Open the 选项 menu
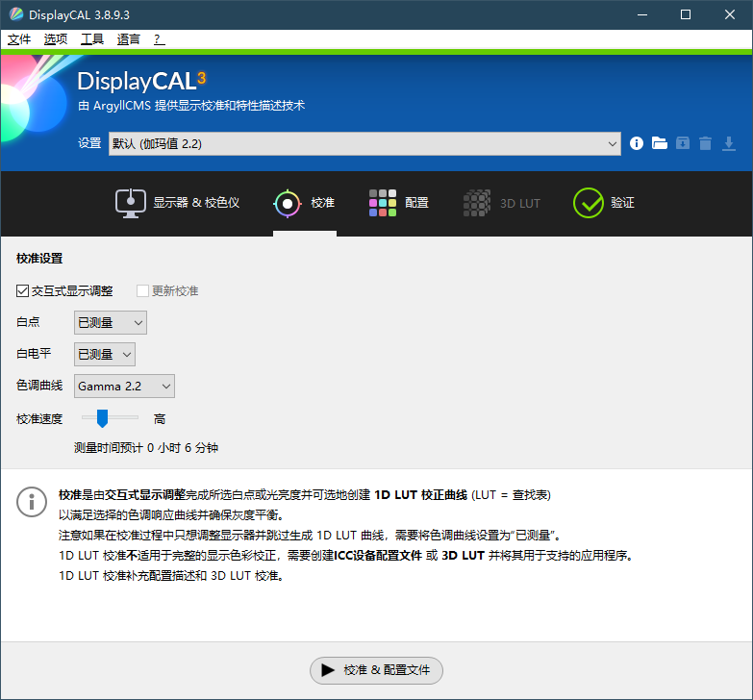 click(x=56, y=39)
